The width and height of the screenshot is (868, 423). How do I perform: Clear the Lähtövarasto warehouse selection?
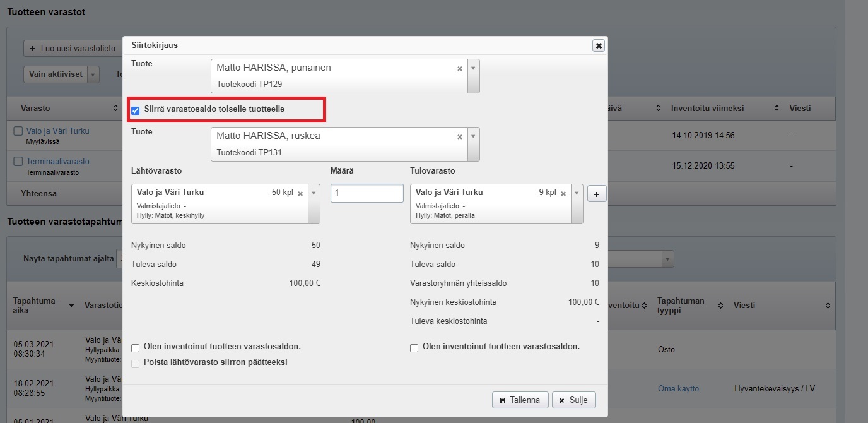click(x=300, y=193)
